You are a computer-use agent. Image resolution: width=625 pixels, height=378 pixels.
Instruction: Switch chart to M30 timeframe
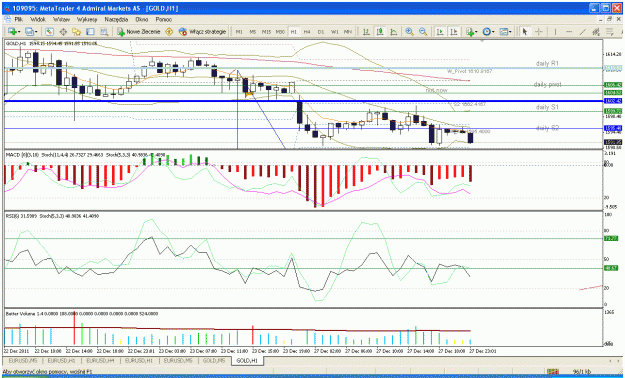[x=280, y=32]
